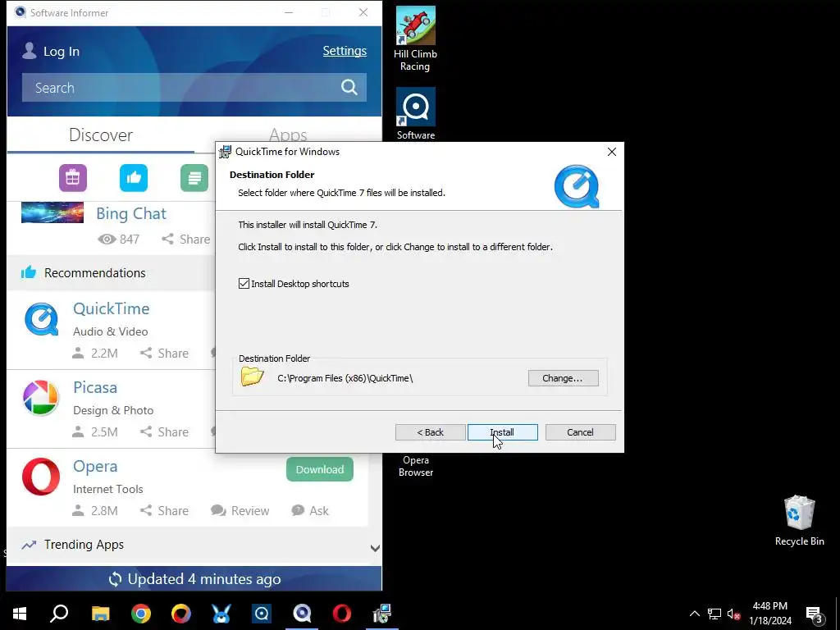This screenshot has height=630, width=840.
Task: Open the notification center icon
Action: [814, 614]
